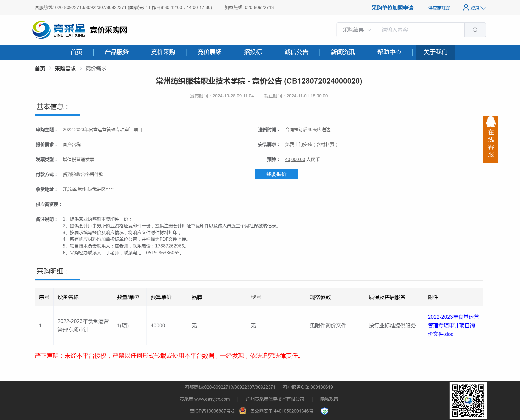Expand the 采购结果 search type dropdown

coord(356,30)
